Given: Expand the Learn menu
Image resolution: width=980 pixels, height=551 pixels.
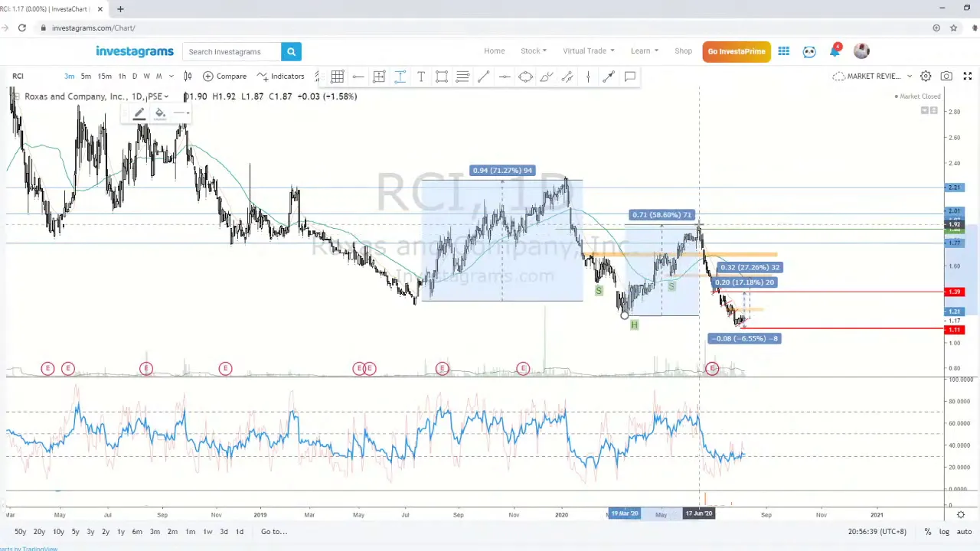Looking at the screenshot, I should 644,51.
